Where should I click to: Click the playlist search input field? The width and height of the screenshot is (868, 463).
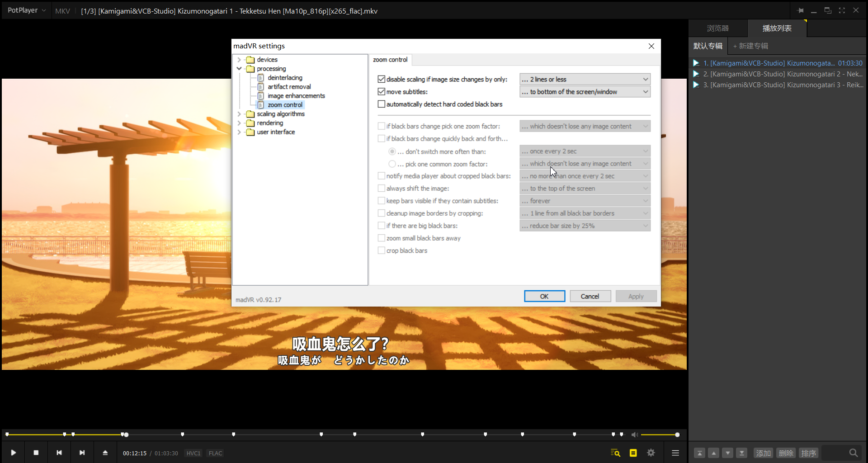pos(835,453)
